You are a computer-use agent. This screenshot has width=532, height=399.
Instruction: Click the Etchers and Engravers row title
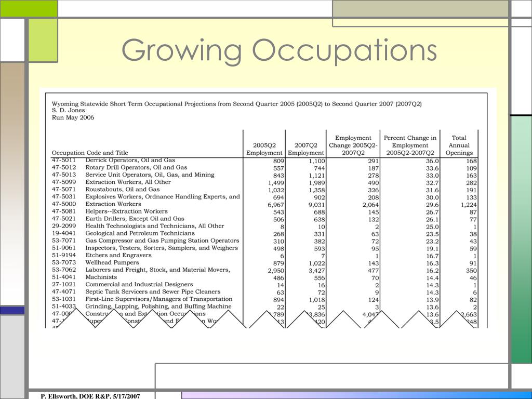click(118, 255)
